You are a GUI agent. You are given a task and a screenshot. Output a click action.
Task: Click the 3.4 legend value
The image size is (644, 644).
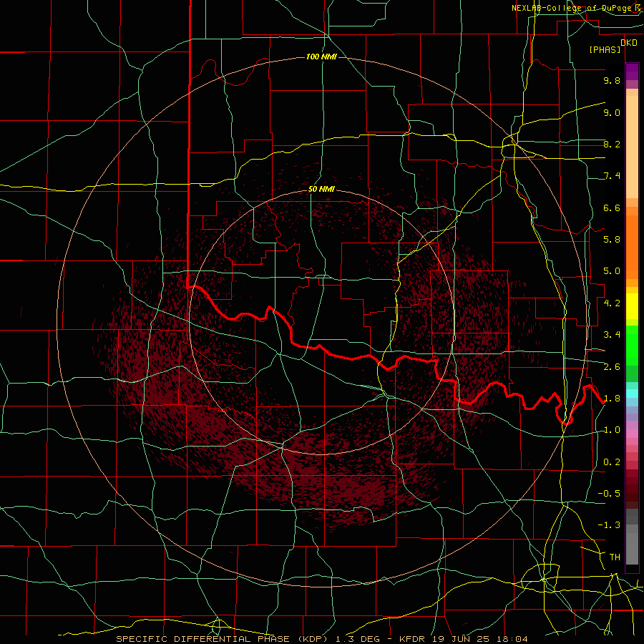[x=612, y=335]
